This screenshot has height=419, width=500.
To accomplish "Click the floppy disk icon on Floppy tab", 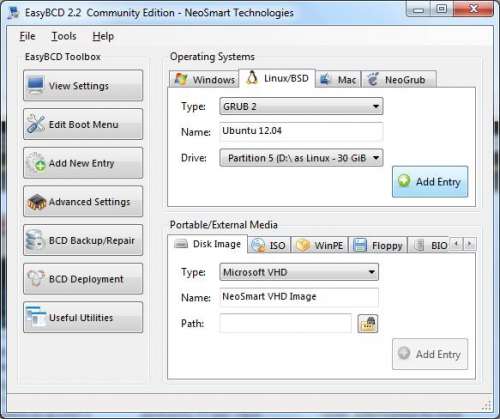I will tap(360, 245).
